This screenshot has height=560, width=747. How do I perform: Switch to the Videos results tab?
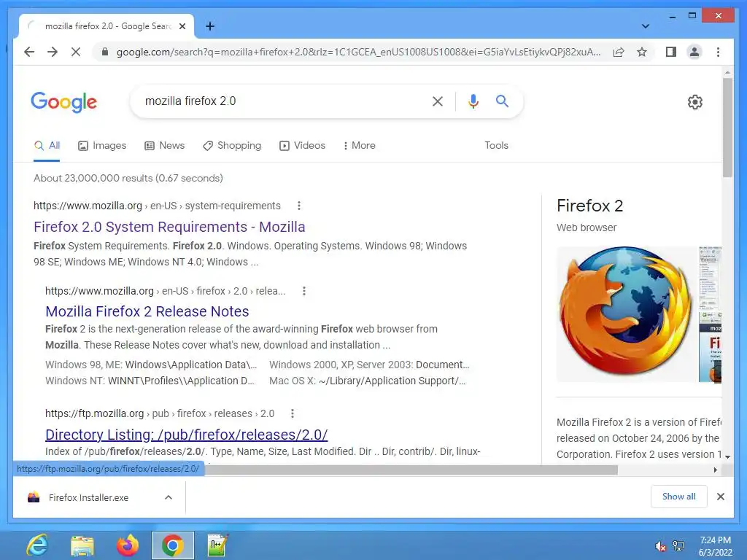pos(303,145)
